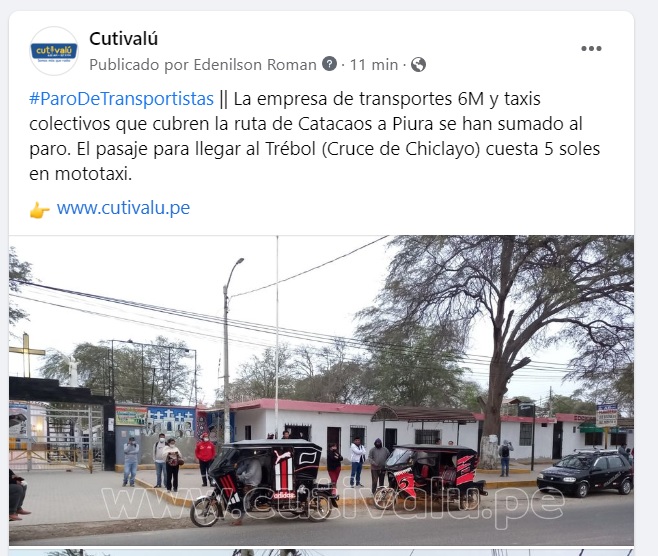658x556 pixels.
Task: Open the mototaxi street photo
Action: coord(321,390)
